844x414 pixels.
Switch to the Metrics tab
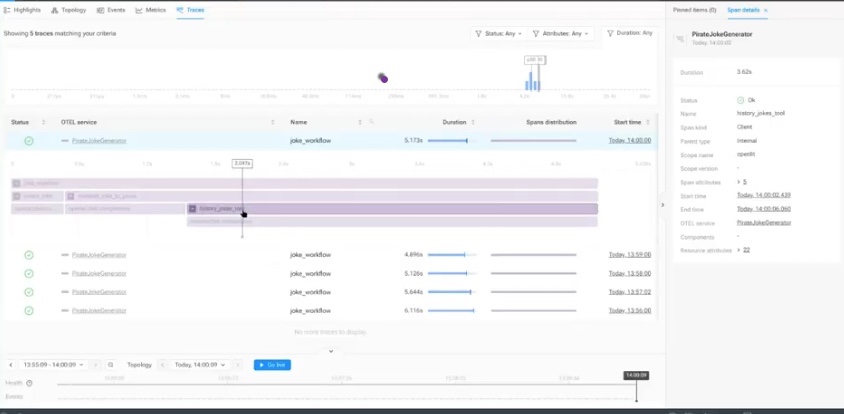coord(151,9)
